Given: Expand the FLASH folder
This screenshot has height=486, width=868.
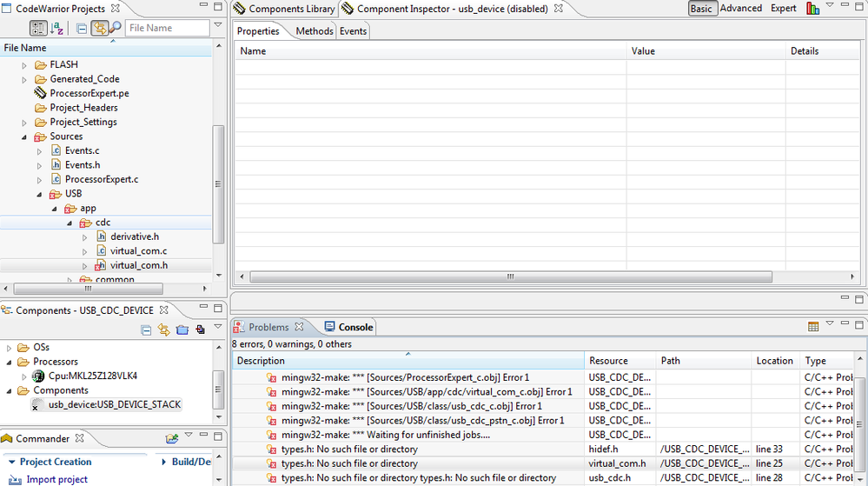Looking at the screenshot, I should [x=24, y=65].
